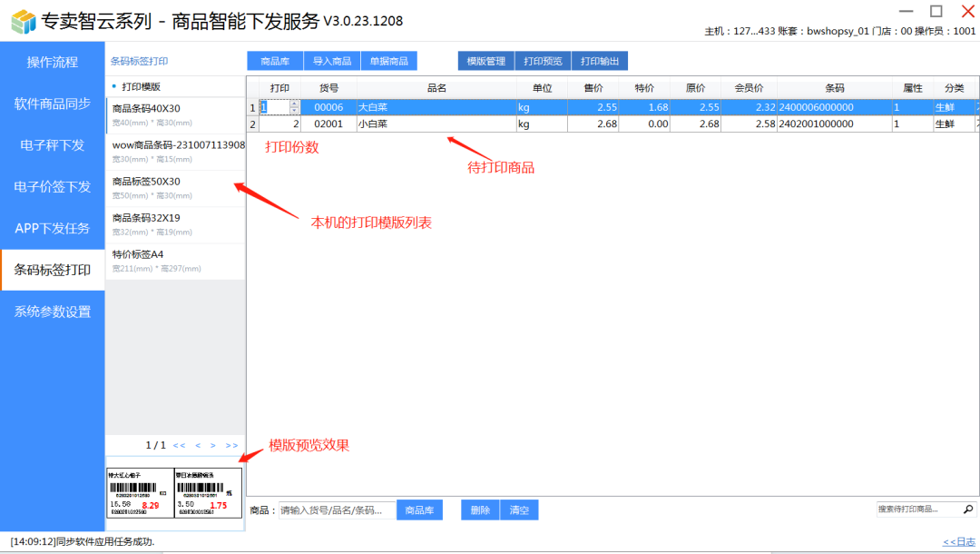Choose the 特价标签A4 template
980x554 pixels.
click(174, 261)
